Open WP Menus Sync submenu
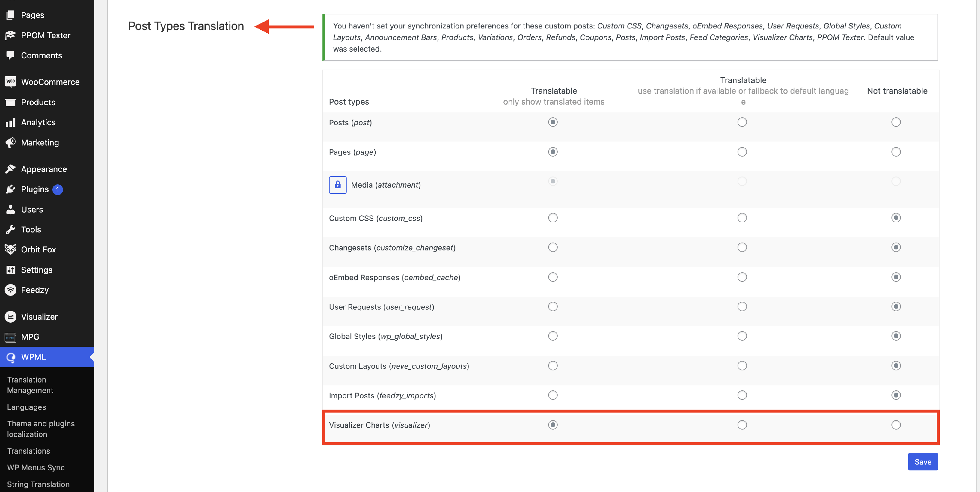 click(36, 467)
